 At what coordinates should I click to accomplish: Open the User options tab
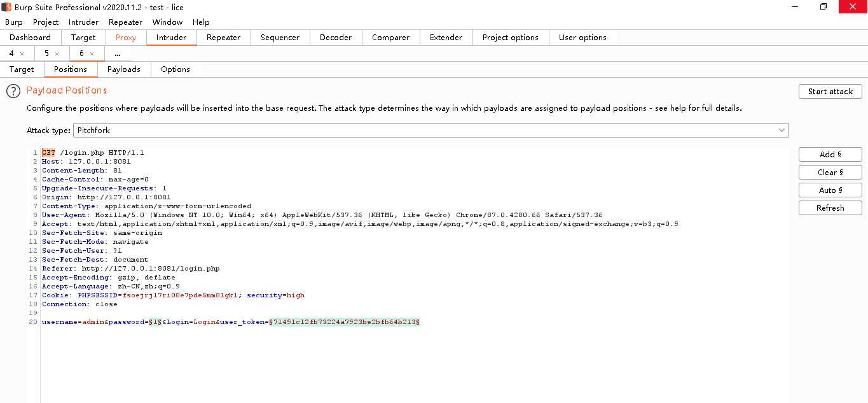tap(582, 38)
